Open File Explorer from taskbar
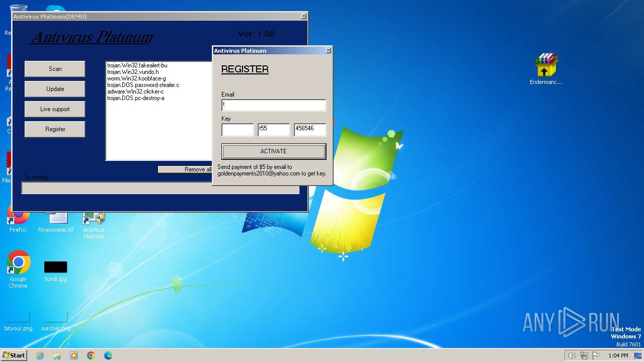 click(x=57, y=355)
